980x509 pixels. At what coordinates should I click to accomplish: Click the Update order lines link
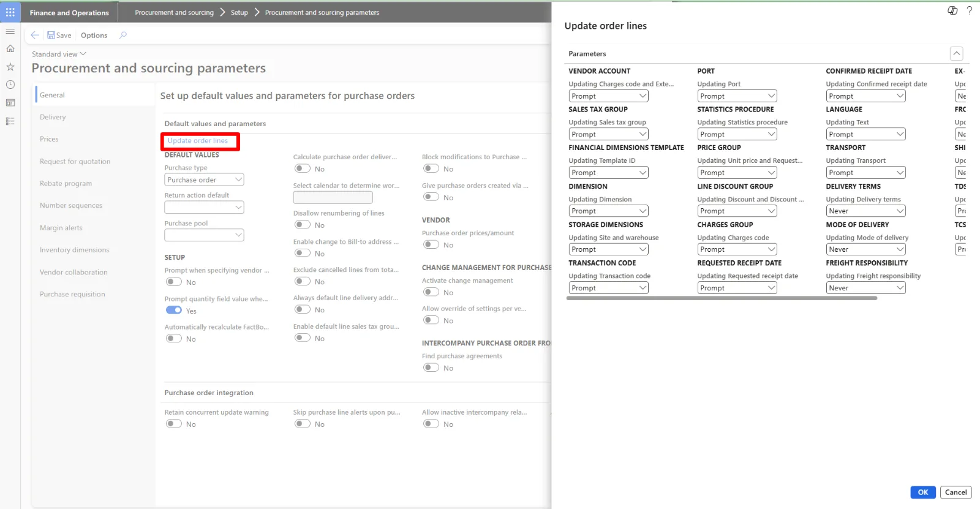[x=198, y=141]
